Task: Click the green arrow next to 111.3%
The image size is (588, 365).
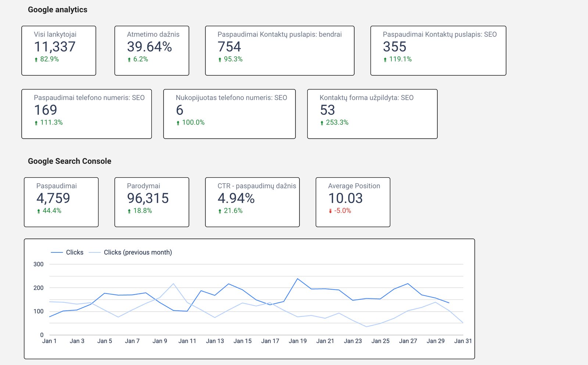Action: click(x=36, y=123)
